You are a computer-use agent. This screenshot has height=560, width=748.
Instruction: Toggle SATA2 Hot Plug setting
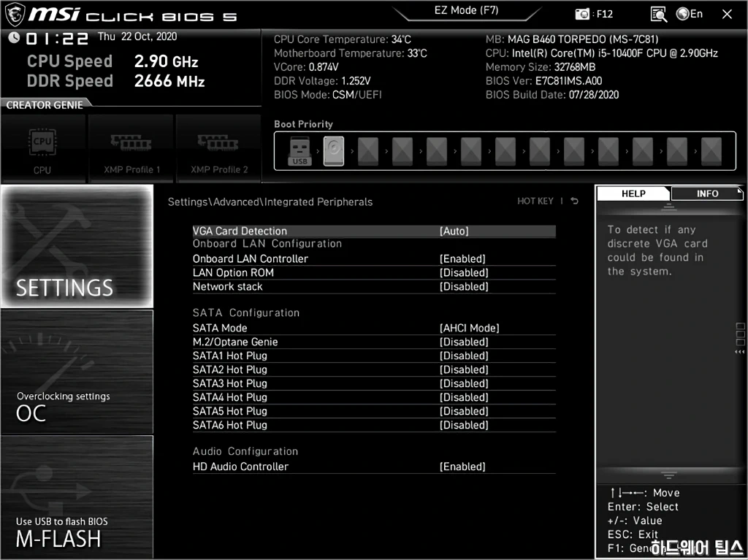pyautogui.click(x=374, y=369)
